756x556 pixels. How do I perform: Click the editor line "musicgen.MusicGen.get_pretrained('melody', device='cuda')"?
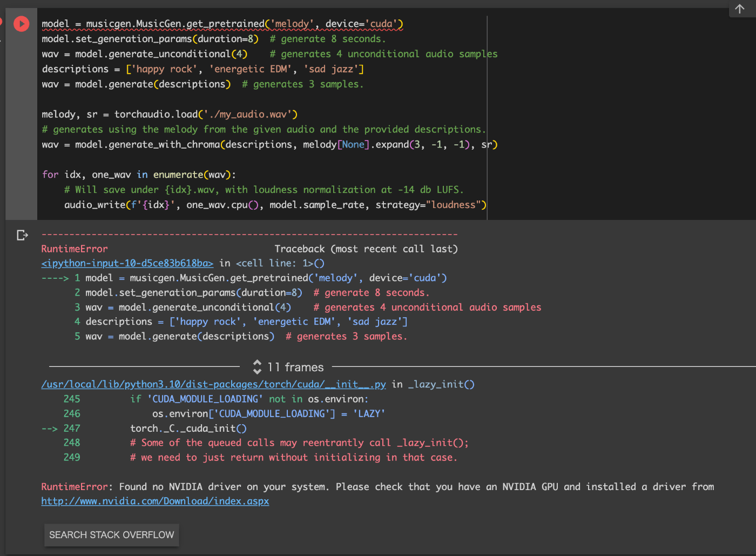[222, 24]
